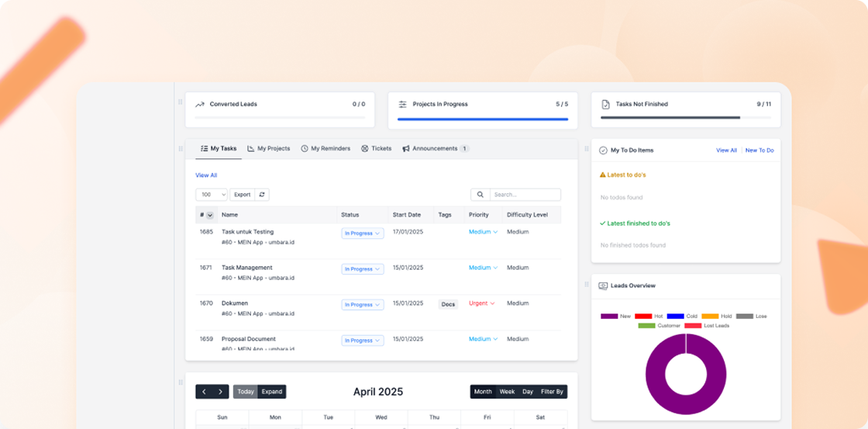
Task: Open the 100 rows-per-page dropdown
Action: click(x=212, y=195)
